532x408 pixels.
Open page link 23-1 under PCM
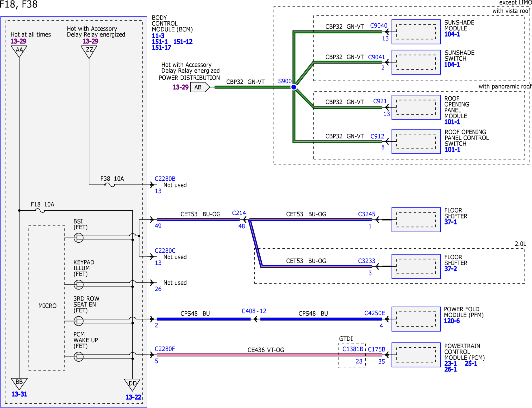[x=450, y=363]
